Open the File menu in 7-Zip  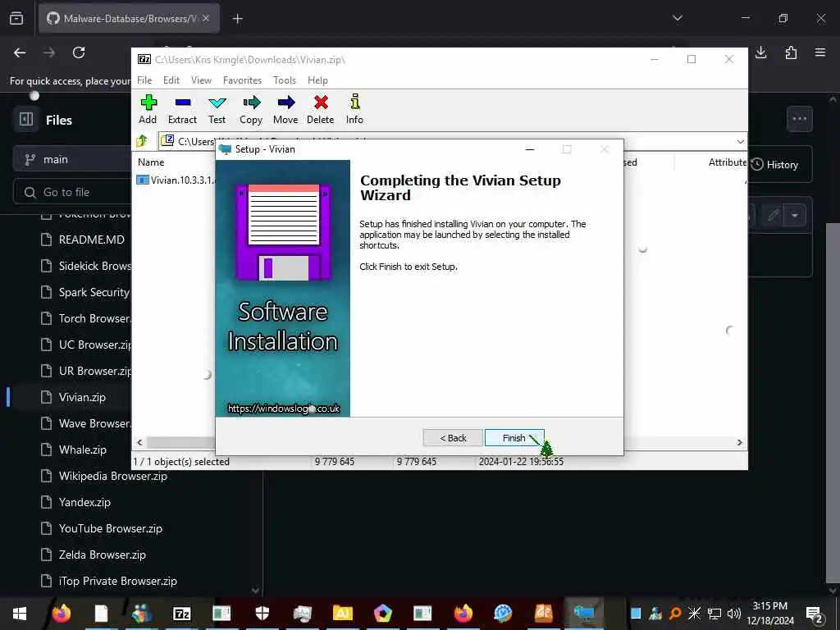coord(144,80)
